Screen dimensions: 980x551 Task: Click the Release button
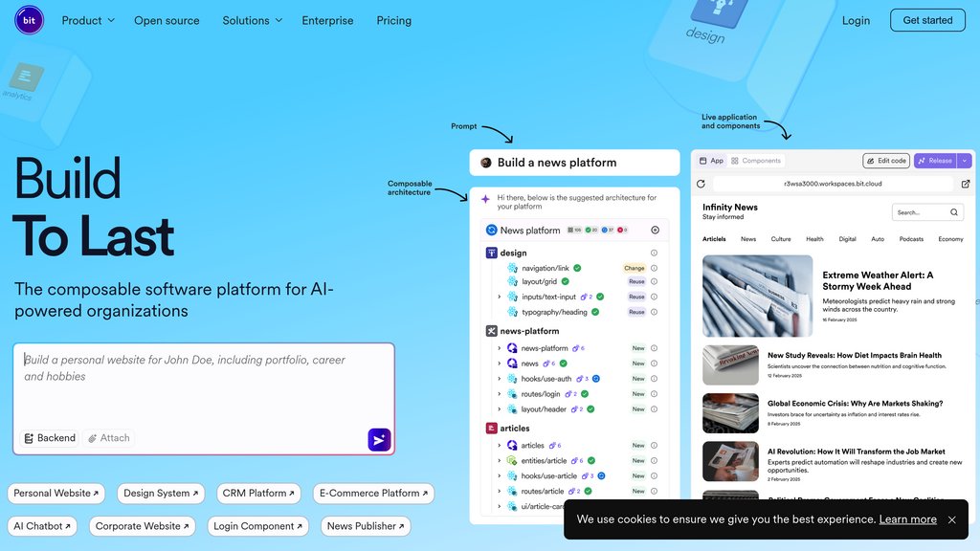pyautogui.click(x=935, y=161)
